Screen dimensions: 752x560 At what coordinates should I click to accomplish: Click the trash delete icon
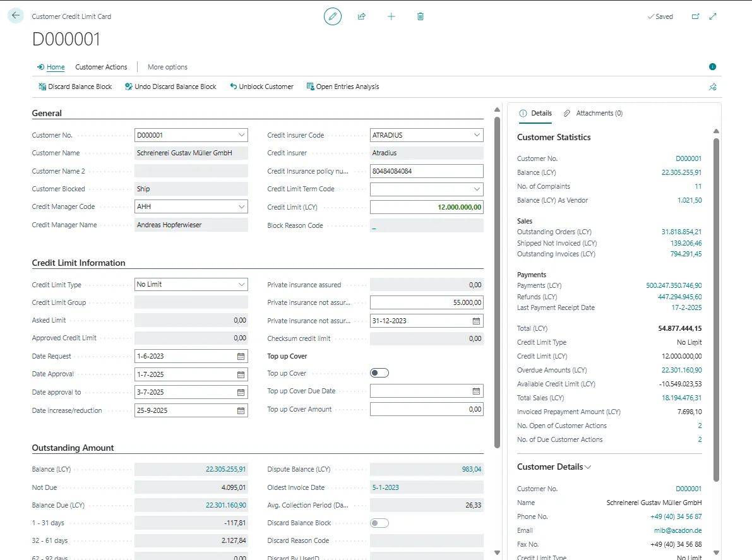(421, 16)
